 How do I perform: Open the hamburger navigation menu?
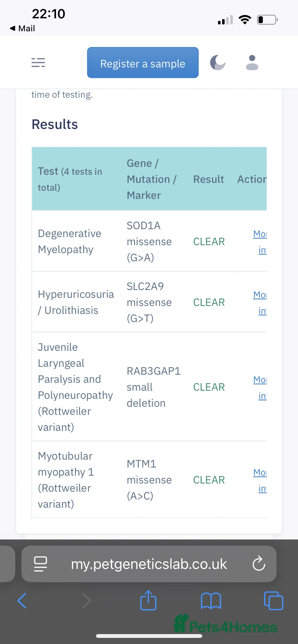point(38,63)
